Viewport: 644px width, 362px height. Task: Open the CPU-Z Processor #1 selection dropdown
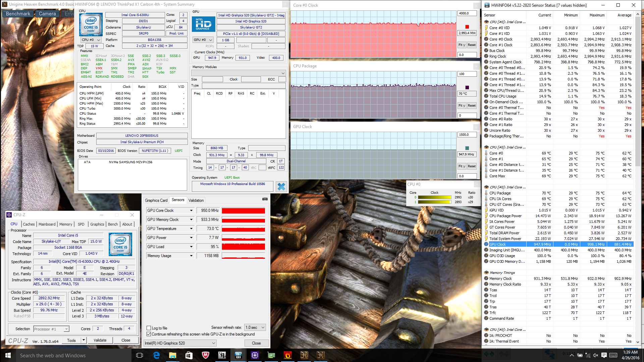(51, 329)
